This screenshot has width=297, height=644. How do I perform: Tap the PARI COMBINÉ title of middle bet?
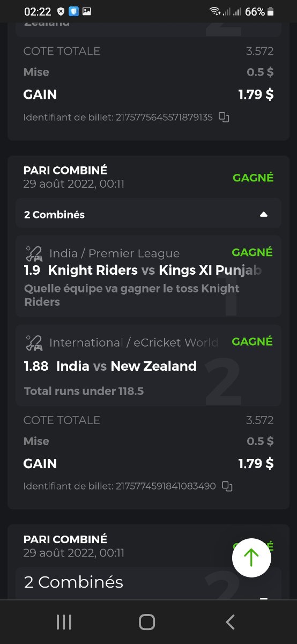[65, 171]
